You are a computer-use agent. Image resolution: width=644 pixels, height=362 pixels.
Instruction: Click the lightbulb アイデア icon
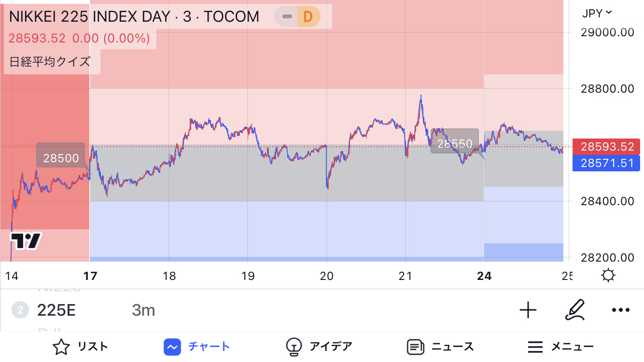tap(294, 347)
